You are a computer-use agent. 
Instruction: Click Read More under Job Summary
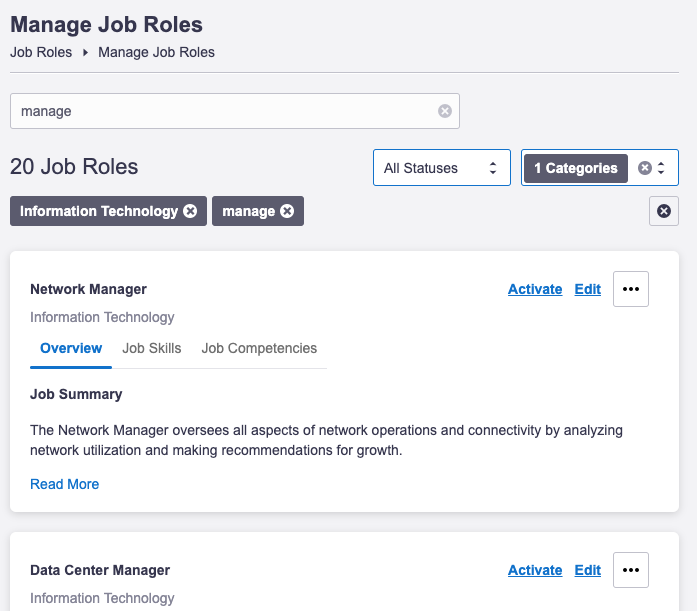click(x=64, y=484)
